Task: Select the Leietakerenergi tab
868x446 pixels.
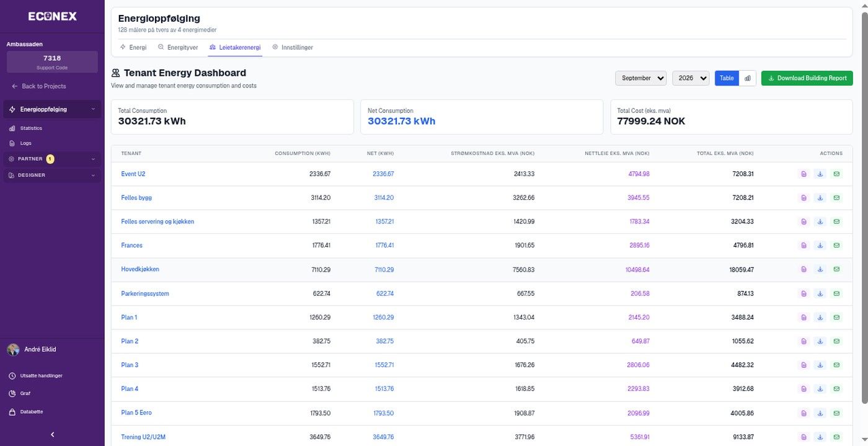Action: [x=235, y=47]
